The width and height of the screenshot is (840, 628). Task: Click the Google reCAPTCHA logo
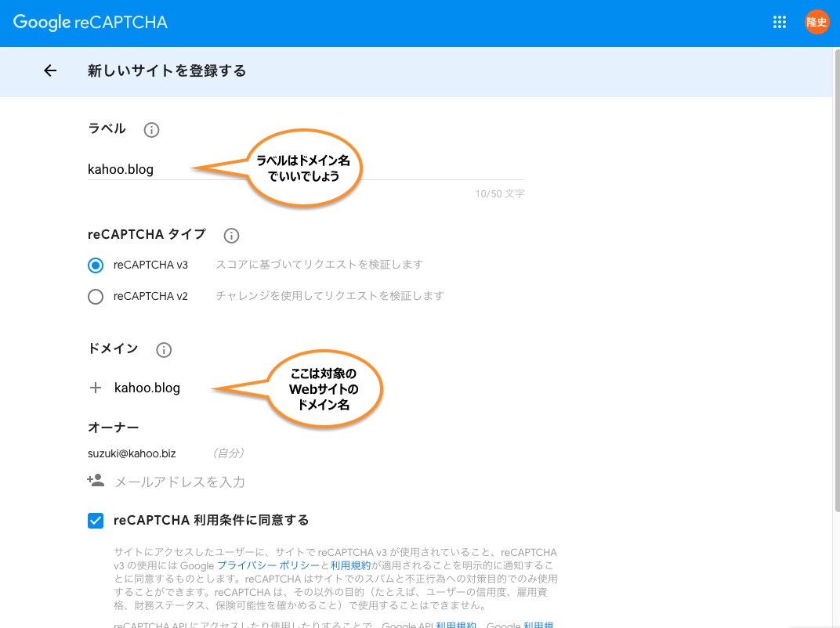click(90, 23)
